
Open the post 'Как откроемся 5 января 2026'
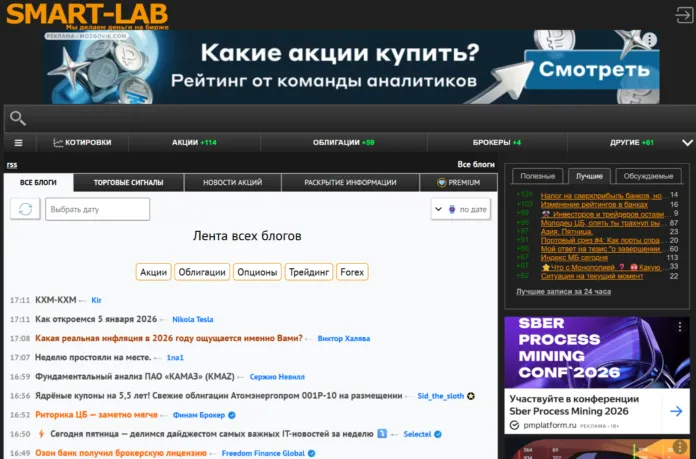[x=96, y=319]
